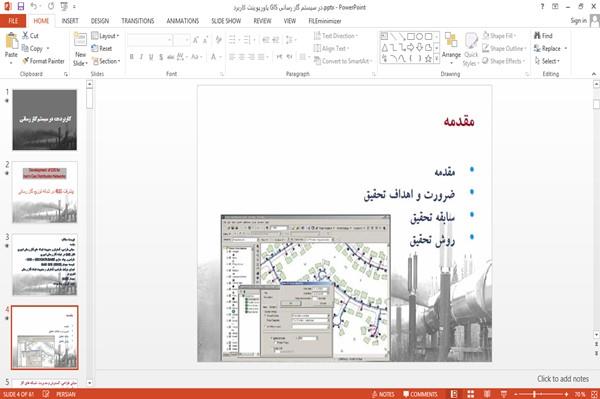Collapse the ribbon arrow
600x399 pixels.
pos(594,74)
